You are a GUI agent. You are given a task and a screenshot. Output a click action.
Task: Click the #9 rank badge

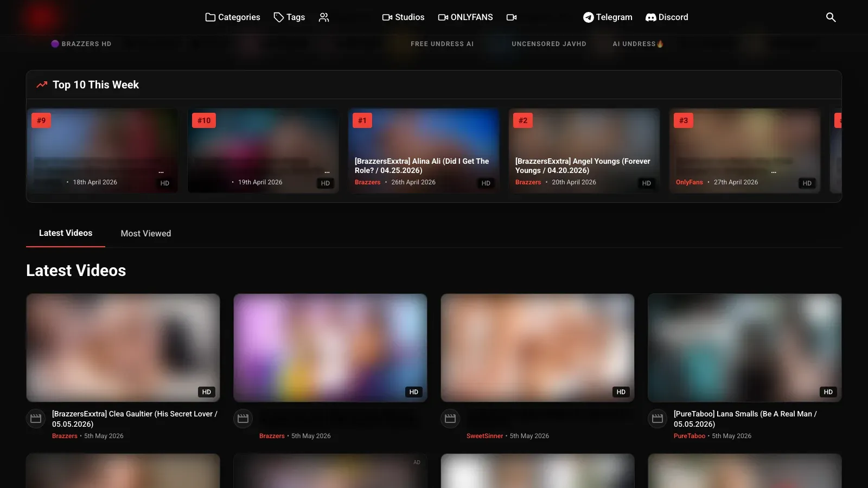pyautogui.click(x=41, y=120)
